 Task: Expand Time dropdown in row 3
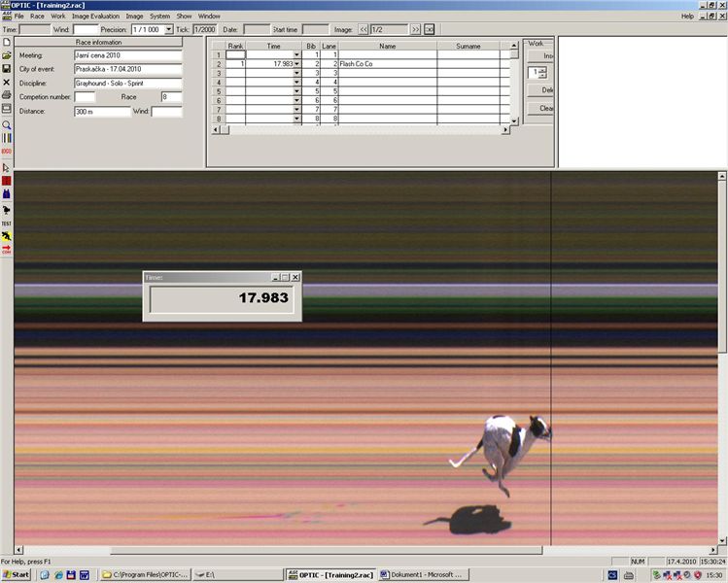pyautogui.click(x=296, y=73)
